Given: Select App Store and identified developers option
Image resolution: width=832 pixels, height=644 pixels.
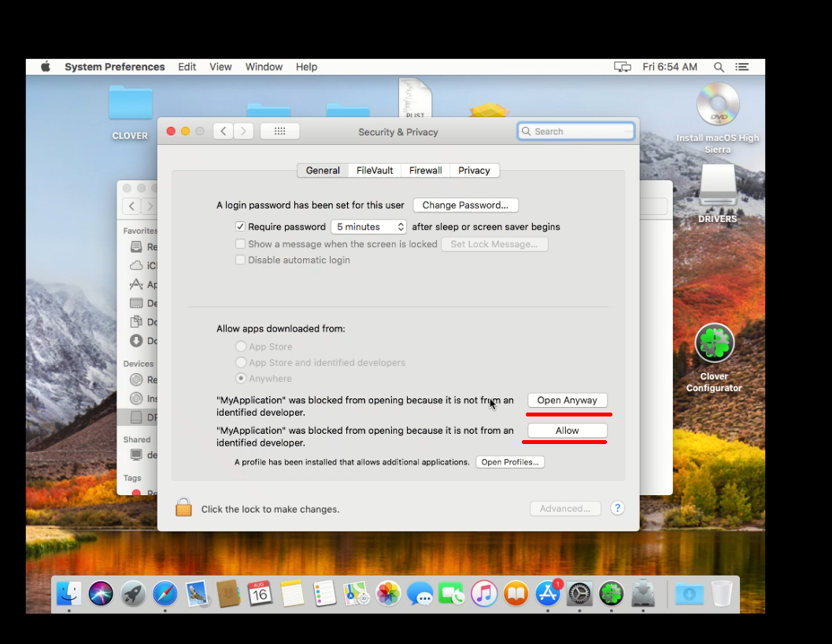Looking at the screenshot, I should pyautogui.click(x=241, y=362).
